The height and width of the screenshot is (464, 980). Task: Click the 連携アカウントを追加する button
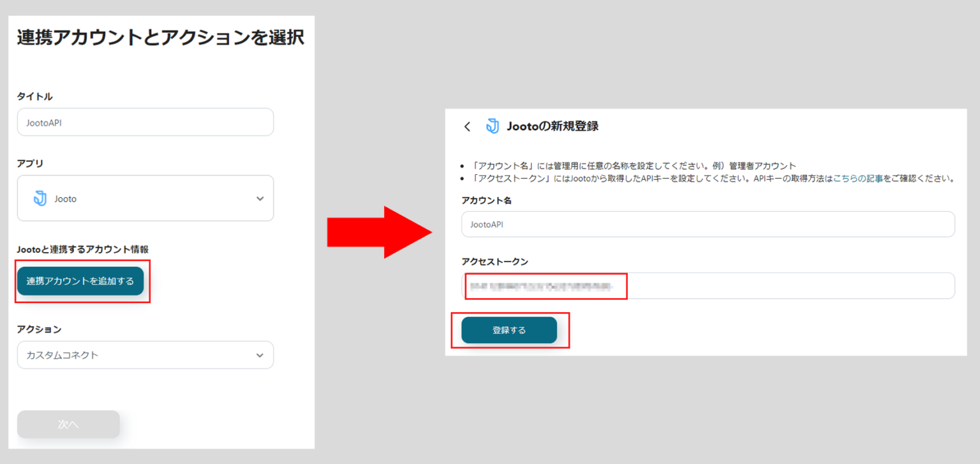[x=81, y=281]
